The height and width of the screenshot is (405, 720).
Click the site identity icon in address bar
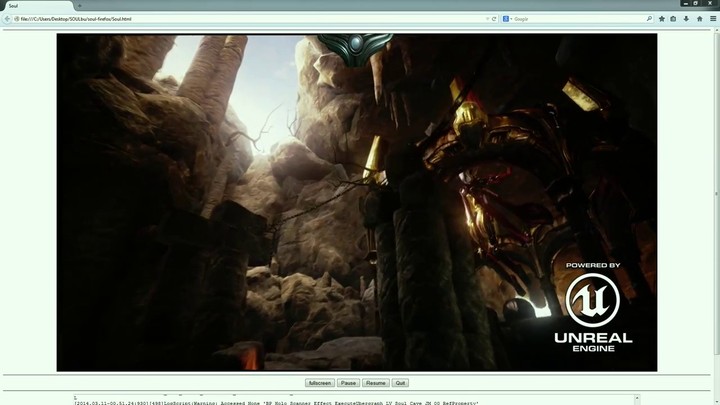[x=17, y=19]
